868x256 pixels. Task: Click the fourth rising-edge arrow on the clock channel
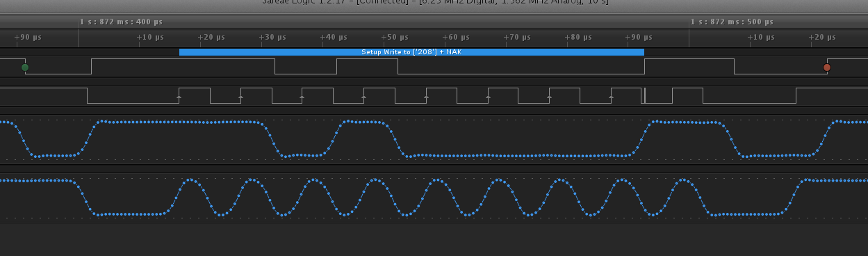coord(364,98)
